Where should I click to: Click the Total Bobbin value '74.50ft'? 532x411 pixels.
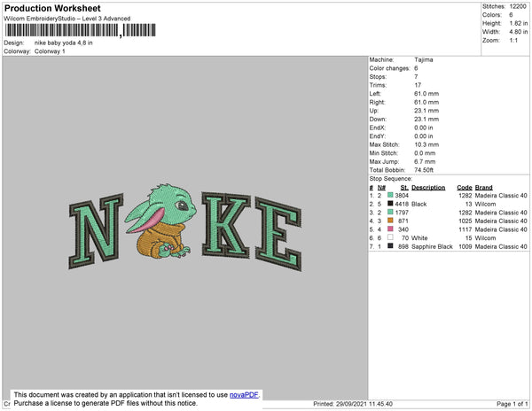424,170
